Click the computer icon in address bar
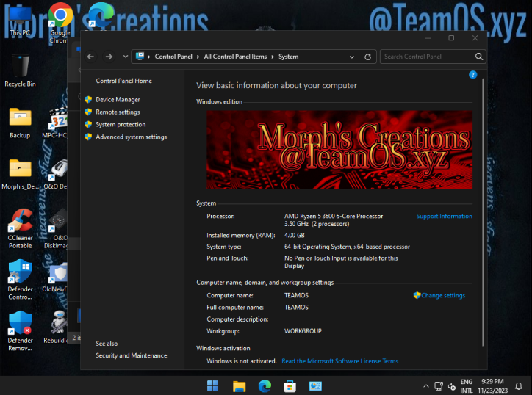This screenshot has height=395, width=532. (140, 57)
